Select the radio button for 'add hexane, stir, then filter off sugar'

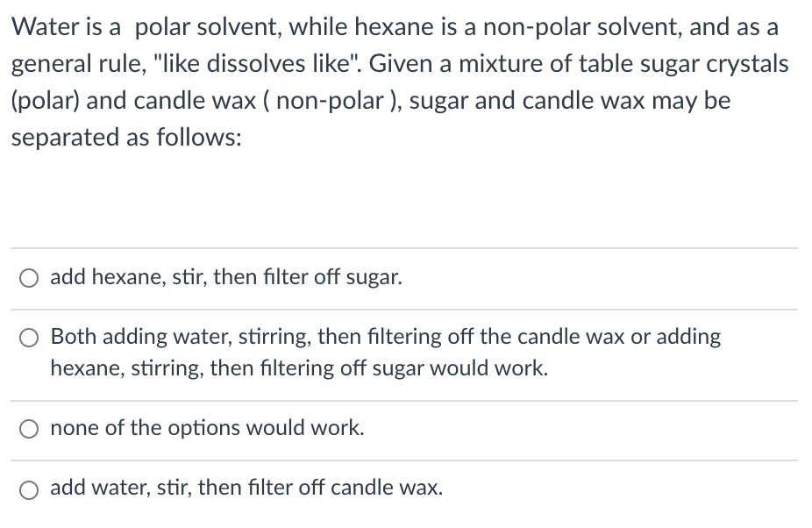[x=29, y=277]
